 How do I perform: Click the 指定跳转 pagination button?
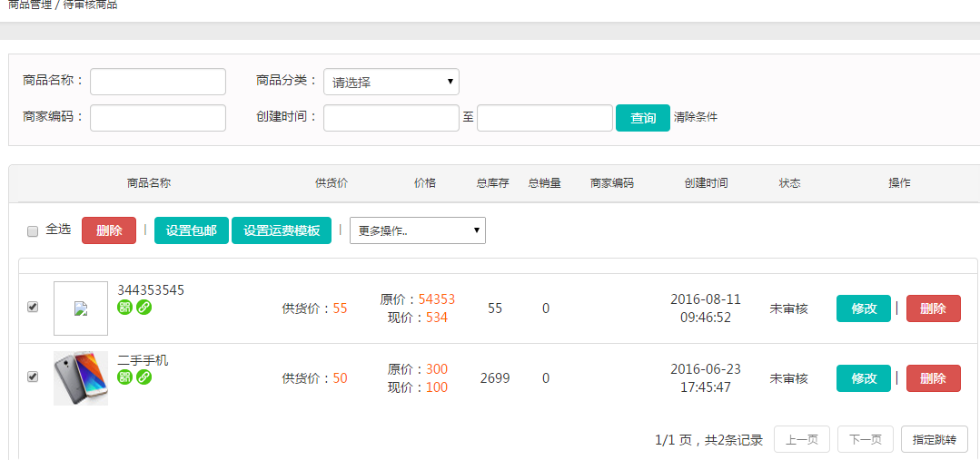tap(934, 439)
